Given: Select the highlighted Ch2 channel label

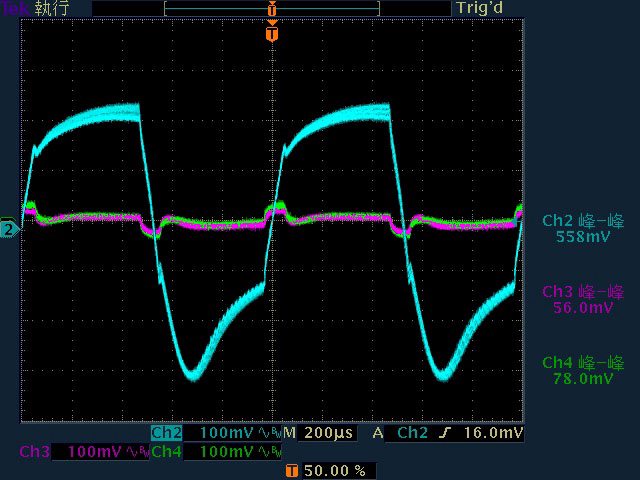Looking at the screenshot, I should [166, 433].
